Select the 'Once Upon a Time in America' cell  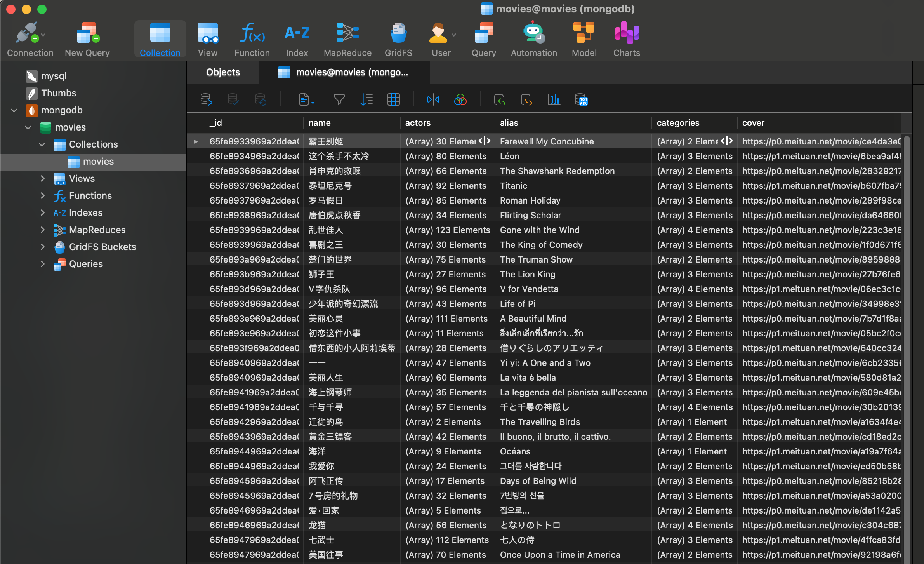click(x=573, y=555)
